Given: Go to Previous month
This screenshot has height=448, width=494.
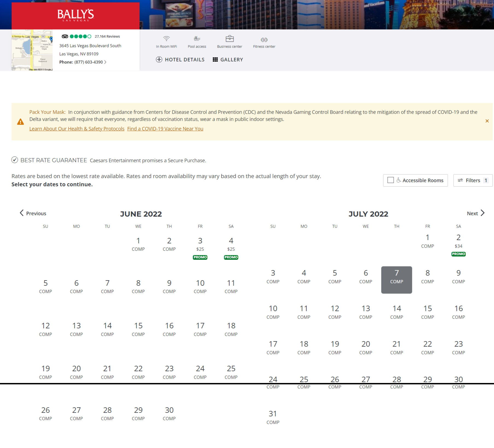Looking at the screenshot, I should pos(33,213).
